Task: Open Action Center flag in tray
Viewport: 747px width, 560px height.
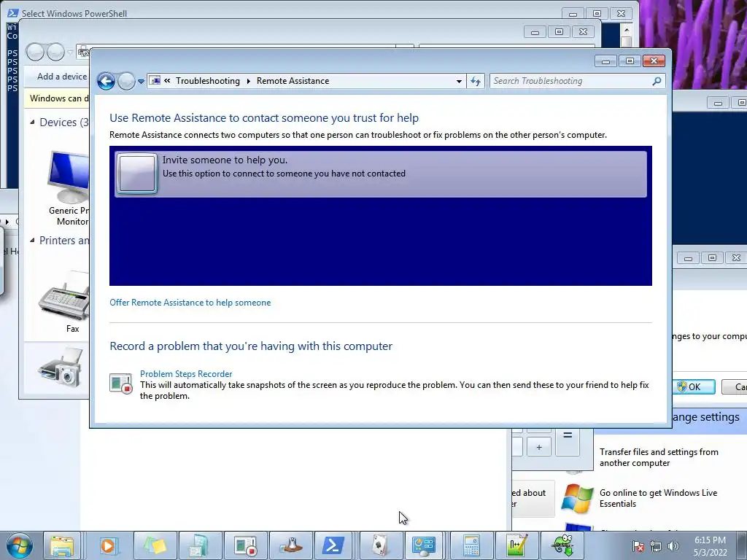Action: tap(638, 546)
